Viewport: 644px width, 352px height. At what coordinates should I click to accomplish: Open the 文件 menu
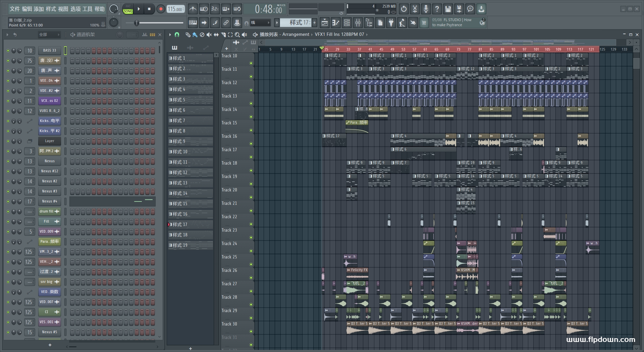pos(14,9)
